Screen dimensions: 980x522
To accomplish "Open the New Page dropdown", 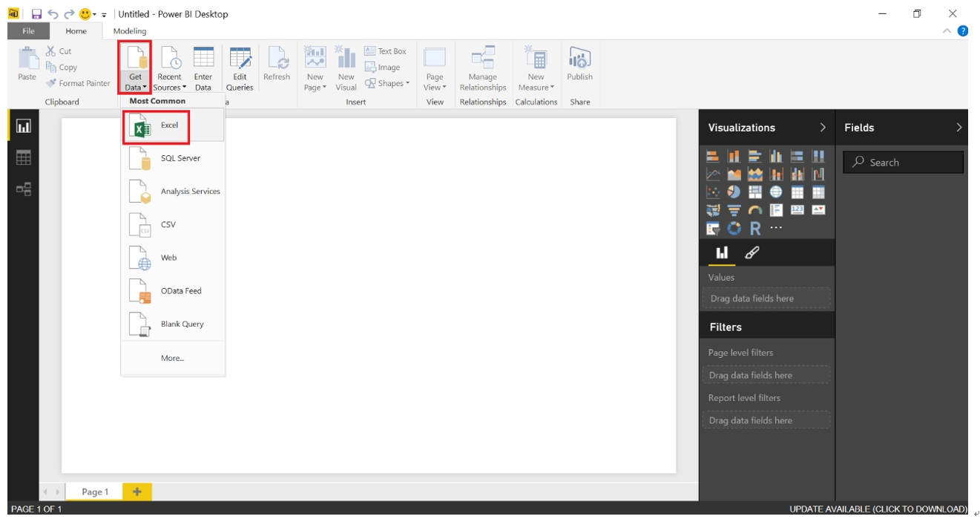I will pyautogui.click(x=315, y=68).
